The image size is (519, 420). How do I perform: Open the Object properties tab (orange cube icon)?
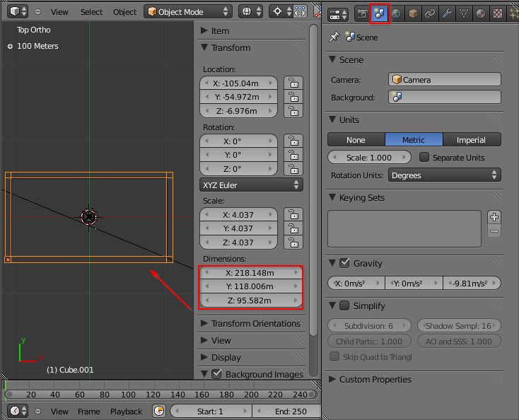(414, 13)
